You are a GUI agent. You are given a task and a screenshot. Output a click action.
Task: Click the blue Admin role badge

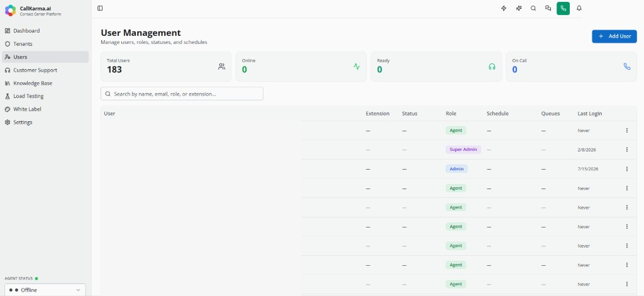(457, 168)
